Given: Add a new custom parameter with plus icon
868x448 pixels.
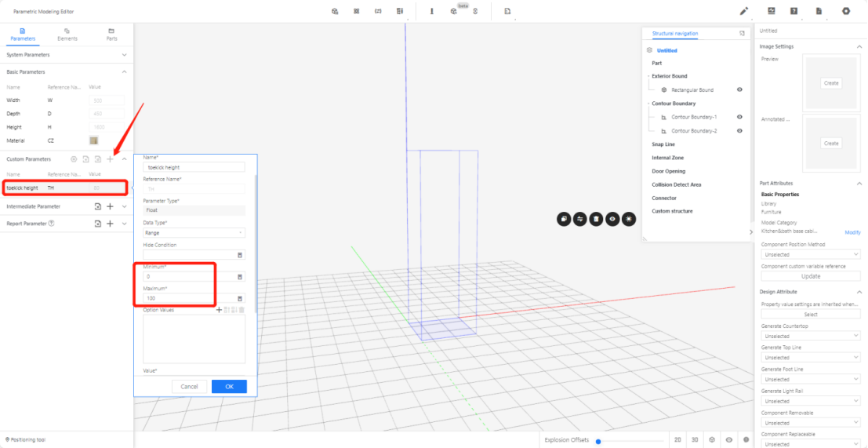Looking at the screenshot, I should pos(110,159).
